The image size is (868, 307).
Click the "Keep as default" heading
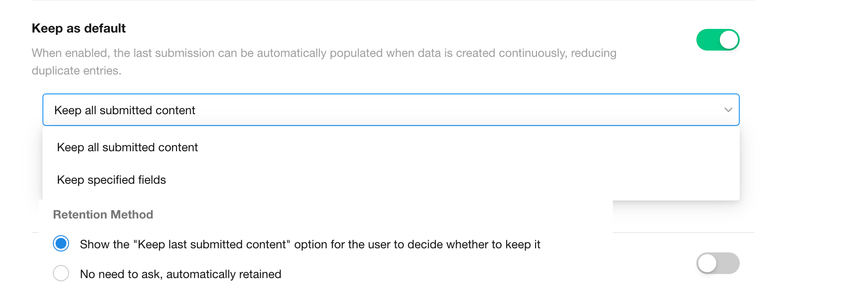[79, 28]
